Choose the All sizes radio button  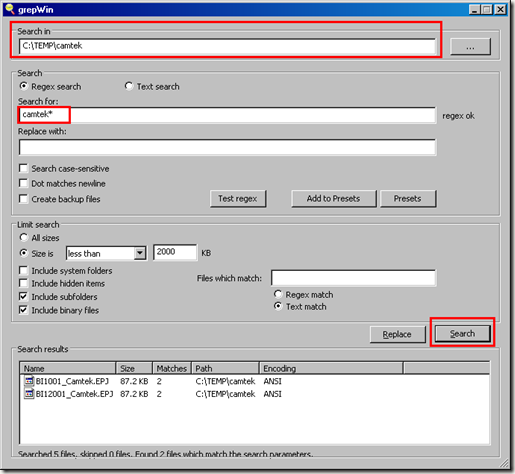click(23, 237)
